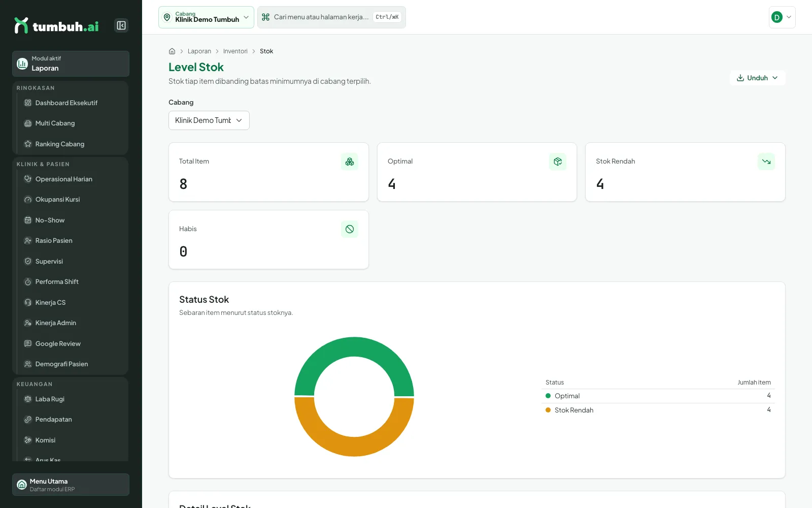Open the Cabang Klinik Demo Tumbuh selector in header
The width and height of the screenshot is (812, 508).
206,17
